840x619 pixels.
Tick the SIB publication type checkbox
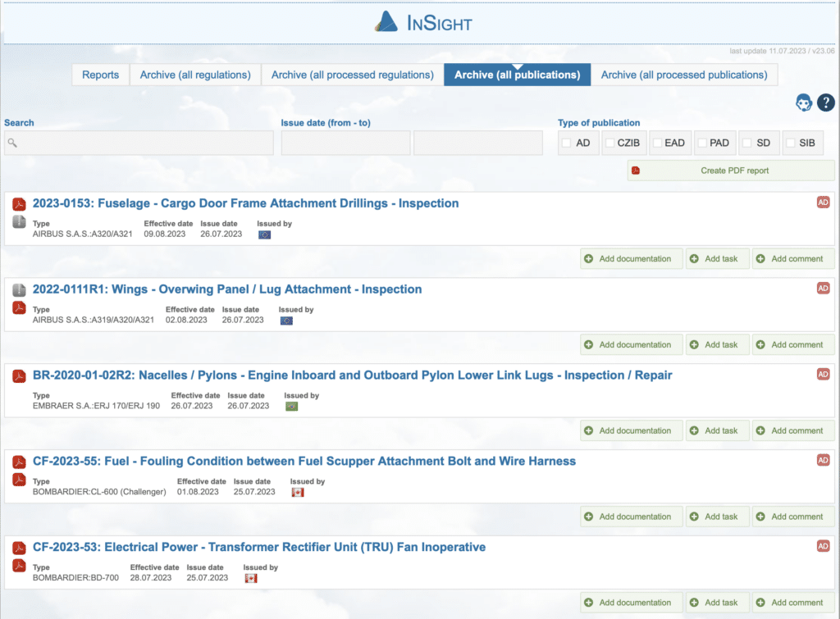[790, 143]
